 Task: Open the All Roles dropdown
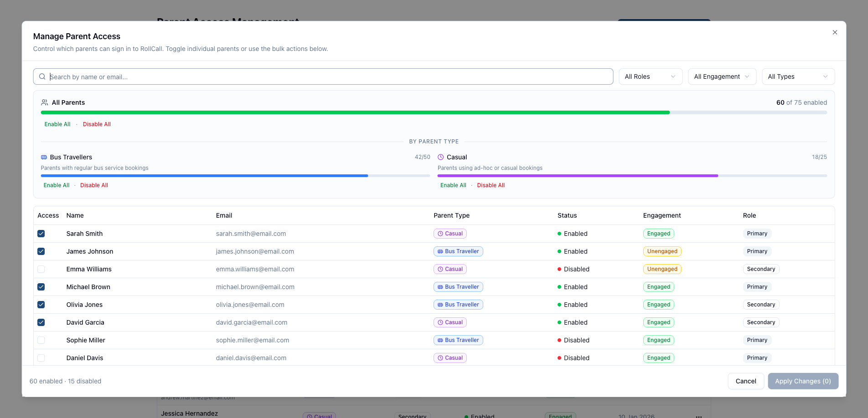click(x=650, y=76)
